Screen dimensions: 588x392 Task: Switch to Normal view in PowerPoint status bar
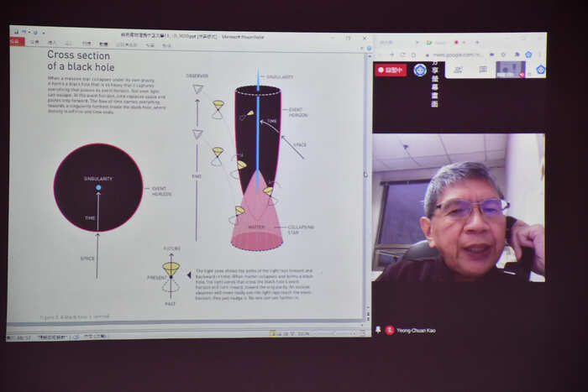coord(273,332)
